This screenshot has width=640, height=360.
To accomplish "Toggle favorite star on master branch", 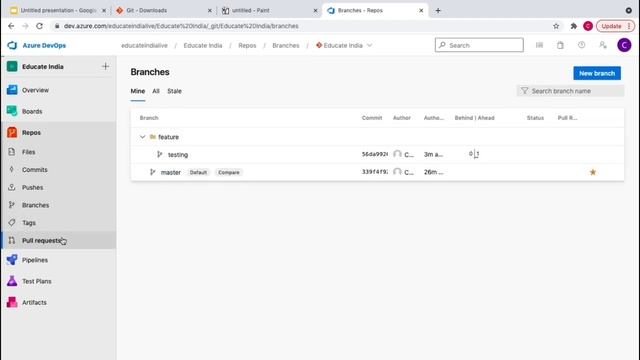I will coord(593,172).
